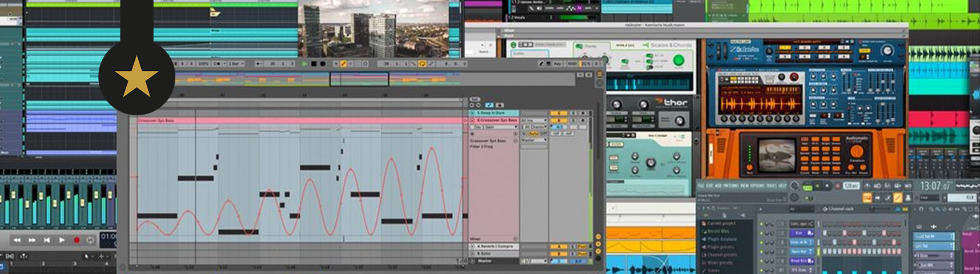Screen dimensions: 980x274
Task: Open the Master output routing dropdown
Action: pyautogui.click(x=534, y=140)
